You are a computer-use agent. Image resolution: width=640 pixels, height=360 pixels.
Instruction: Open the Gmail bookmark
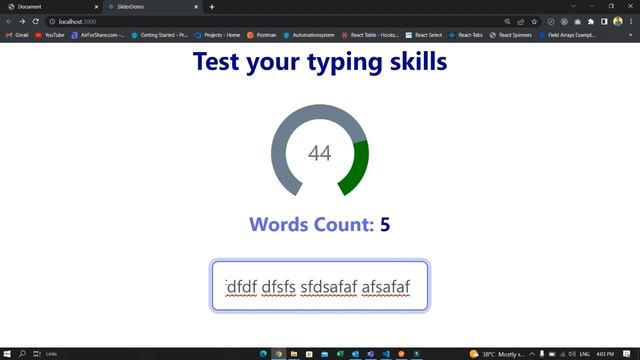pyautogui.click(x=17, y=35)
